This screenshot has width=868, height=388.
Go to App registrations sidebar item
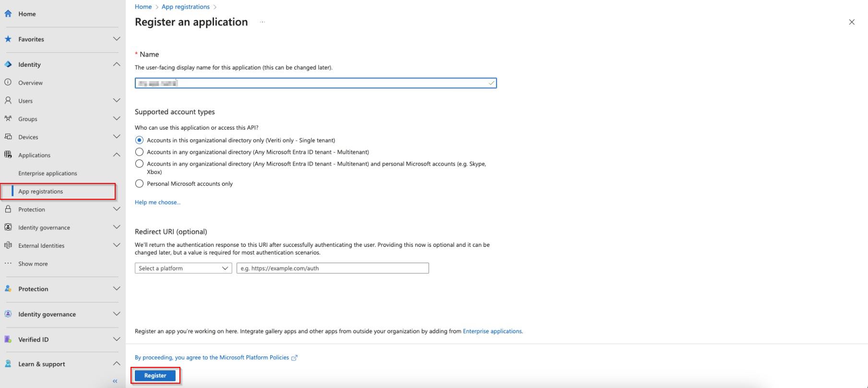(41, 191)
